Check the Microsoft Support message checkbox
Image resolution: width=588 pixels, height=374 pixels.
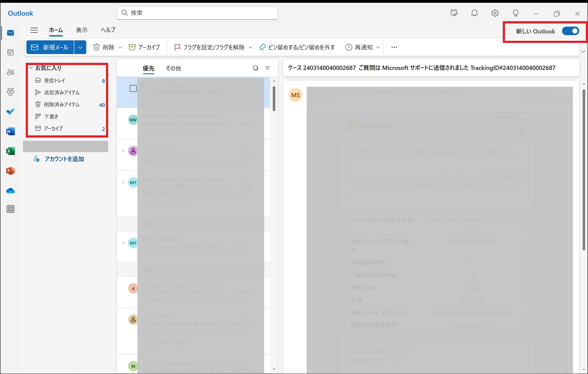[x=133, y=88]
